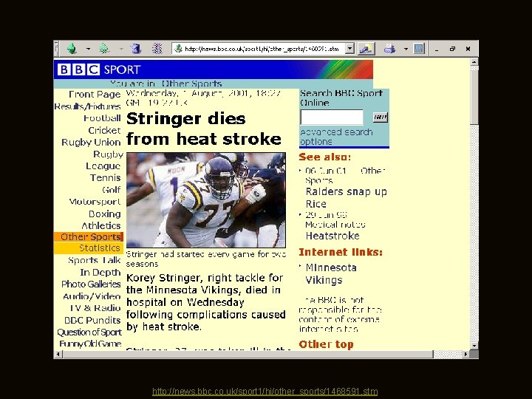Viewport: 532px width, 399px height.
Task: Click the blue toolbar icon left of the striped icon
Action: pyautogui.click(x=136, y=49)
